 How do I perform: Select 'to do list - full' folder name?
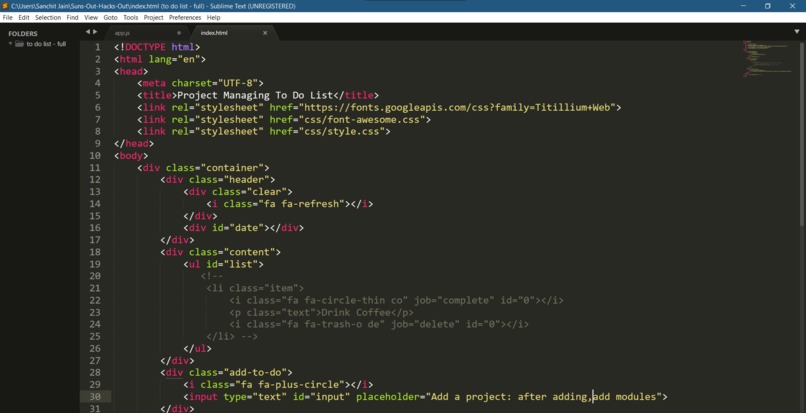(46, 44)
